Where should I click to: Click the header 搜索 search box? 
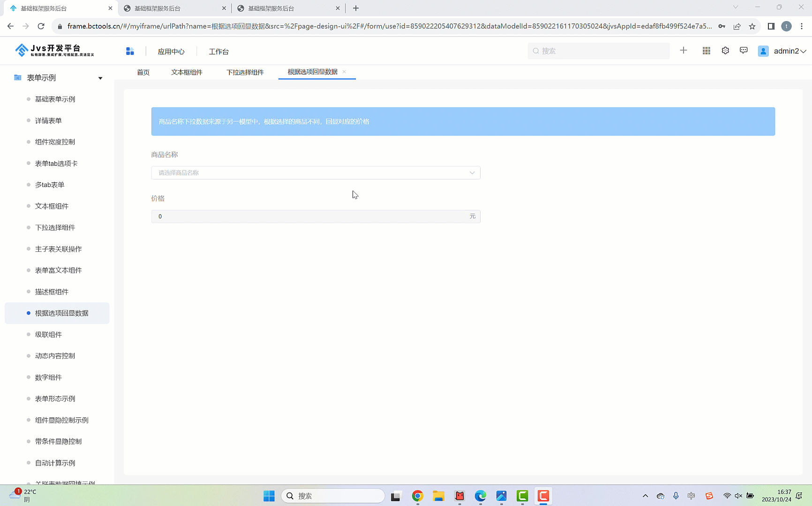point(599,51)
